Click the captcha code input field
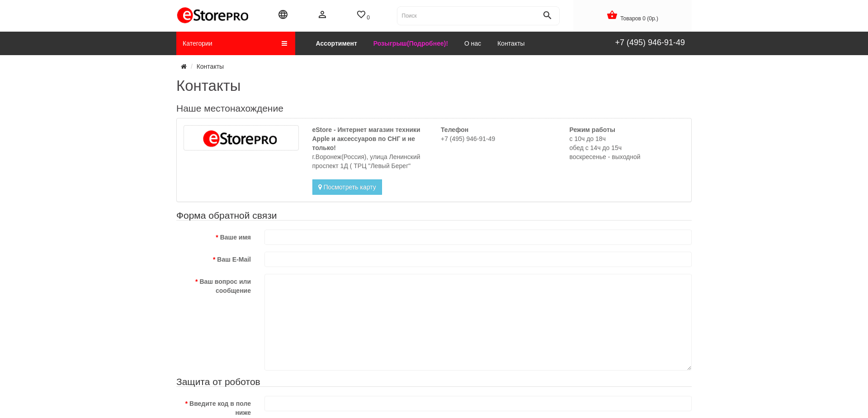Viewport: 868px width, 418px height. click(478, 403)
